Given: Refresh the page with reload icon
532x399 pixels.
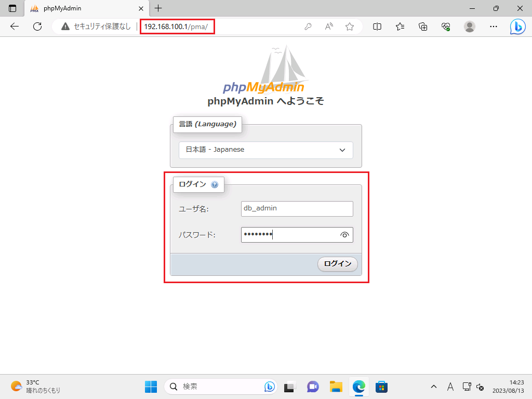Looking at the screenshot, I should 37,26.
